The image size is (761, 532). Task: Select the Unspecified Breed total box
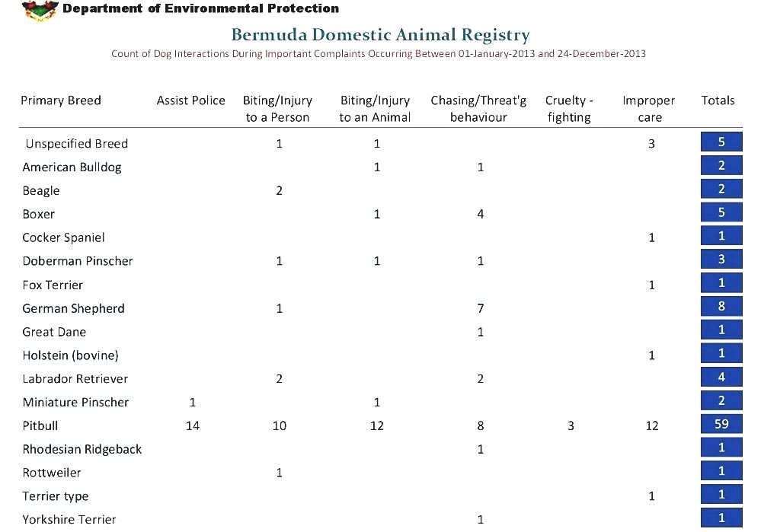pyautogui.click(x=721, y=142)
